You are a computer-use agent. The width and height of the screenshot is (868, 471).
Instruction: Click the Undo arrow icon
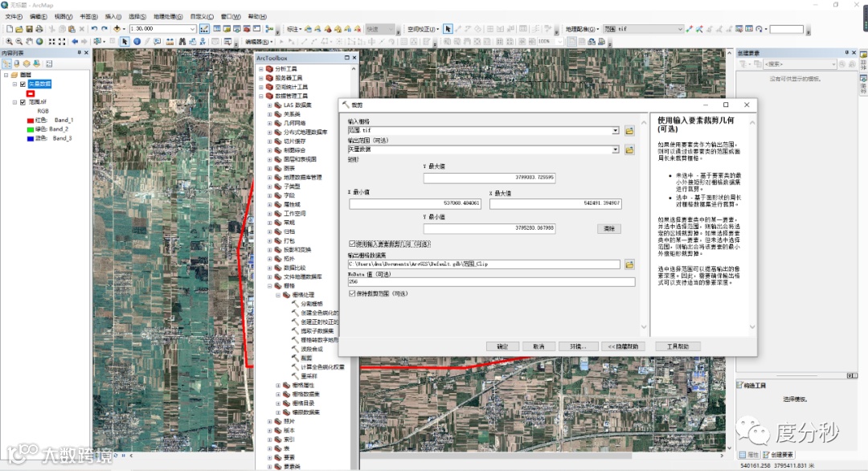94,29
